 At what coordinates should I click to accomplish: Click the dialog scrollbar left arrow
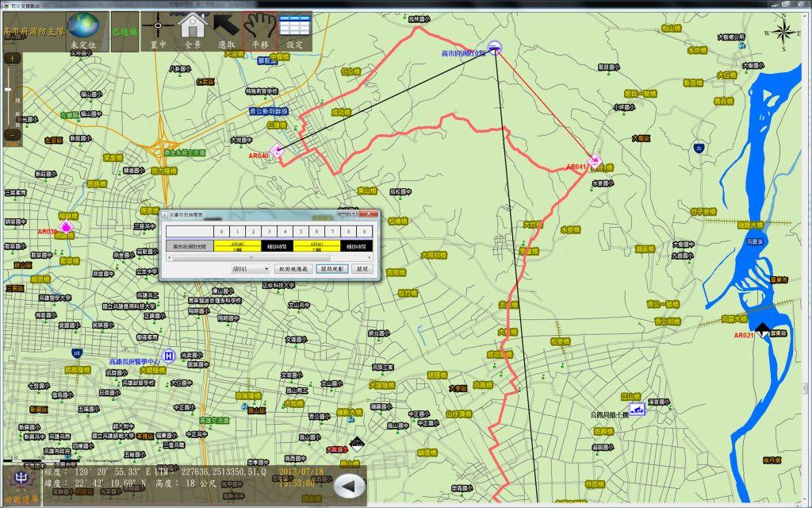click(x=169, y=257)
